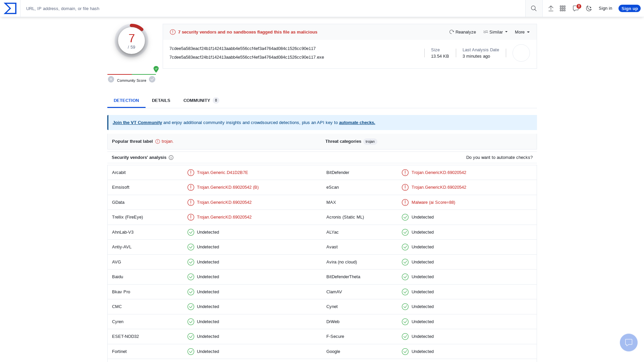Click the 13.54 KB size value
Screen dimensions: 644x362
coord(440,56)
